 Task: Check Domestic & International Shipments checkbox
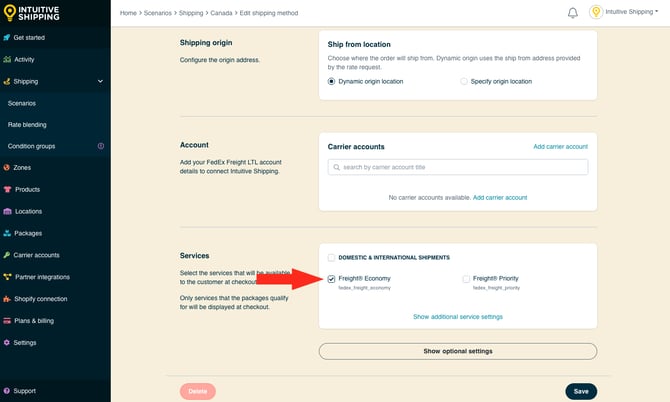click(332, 257)
